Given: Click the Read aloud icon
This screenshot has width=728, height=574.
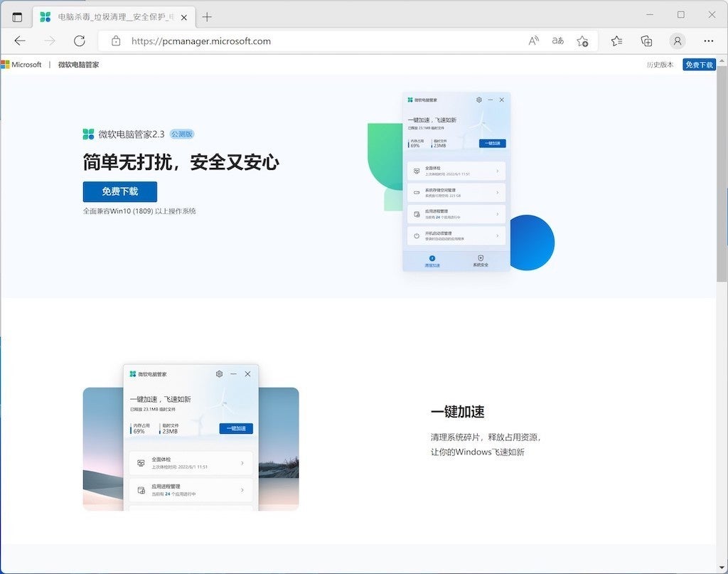Looking at the screenshot, I should coord(533,41).
